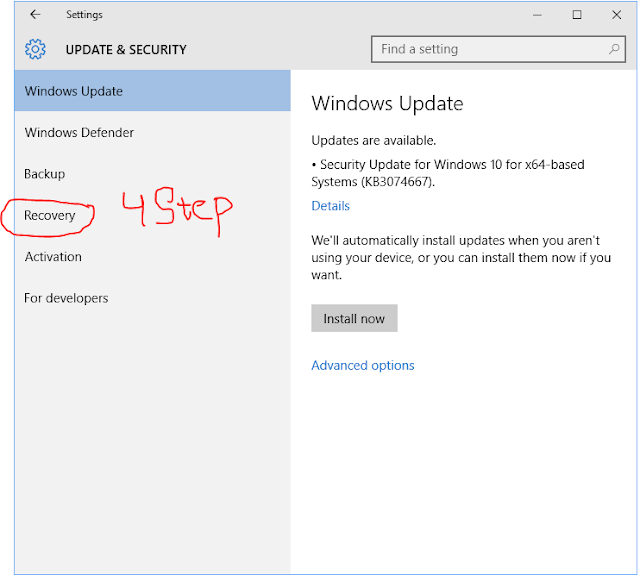The height and width of the screenshot is (575, 640).
Task: Select Windows Update in sidebar
Action: click(x=152, y=91)
